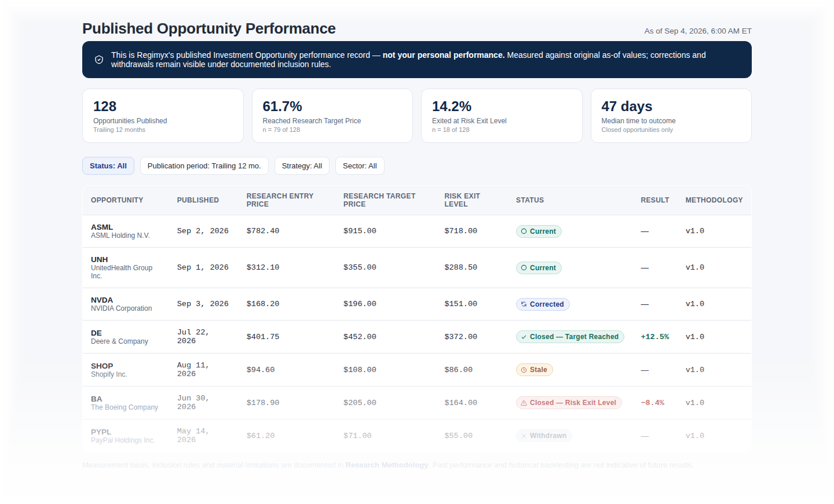Select the UNH ticker in the table
This screenshot has width=834, height=504.
100,260
